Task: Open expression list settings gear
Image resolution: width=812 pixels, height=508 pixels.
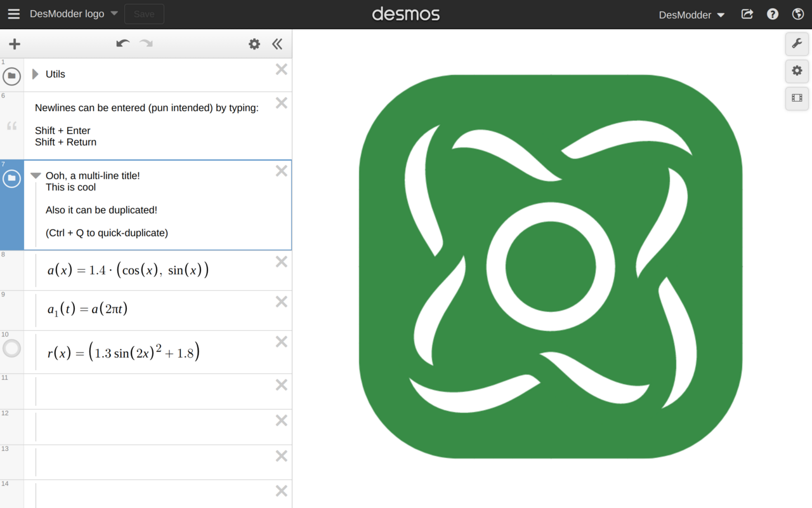Action: click(x=254, y=44)
